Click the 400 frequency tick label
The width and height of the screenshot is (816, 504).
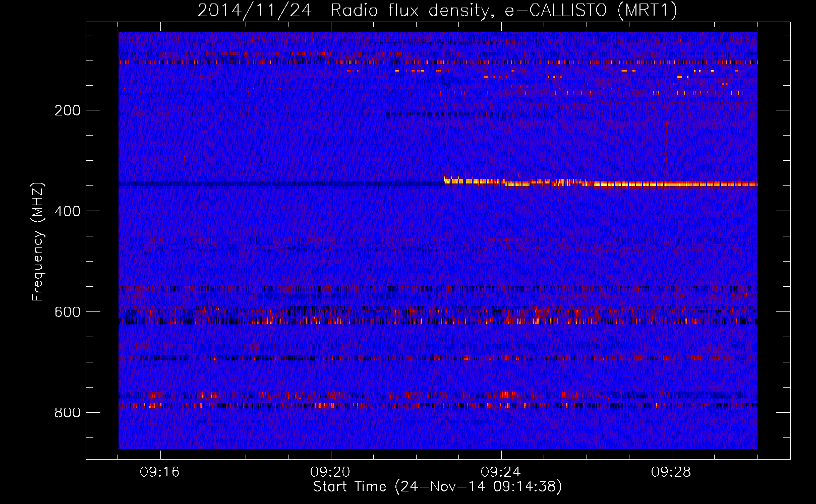pyautogui.click(x=68, y=211)
